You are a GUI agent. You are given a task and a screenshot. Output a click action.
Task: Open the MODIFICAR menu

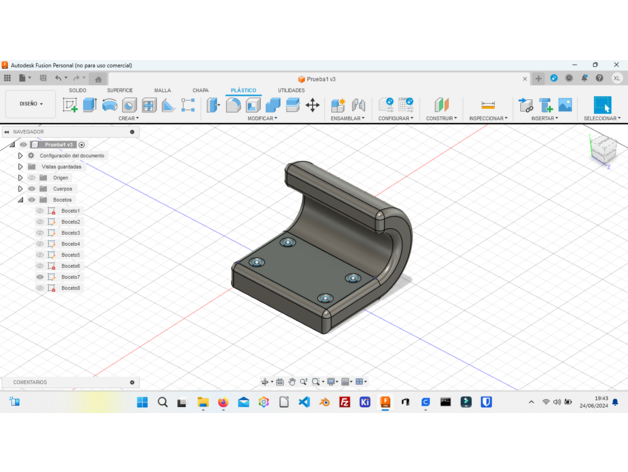point(262,118)
